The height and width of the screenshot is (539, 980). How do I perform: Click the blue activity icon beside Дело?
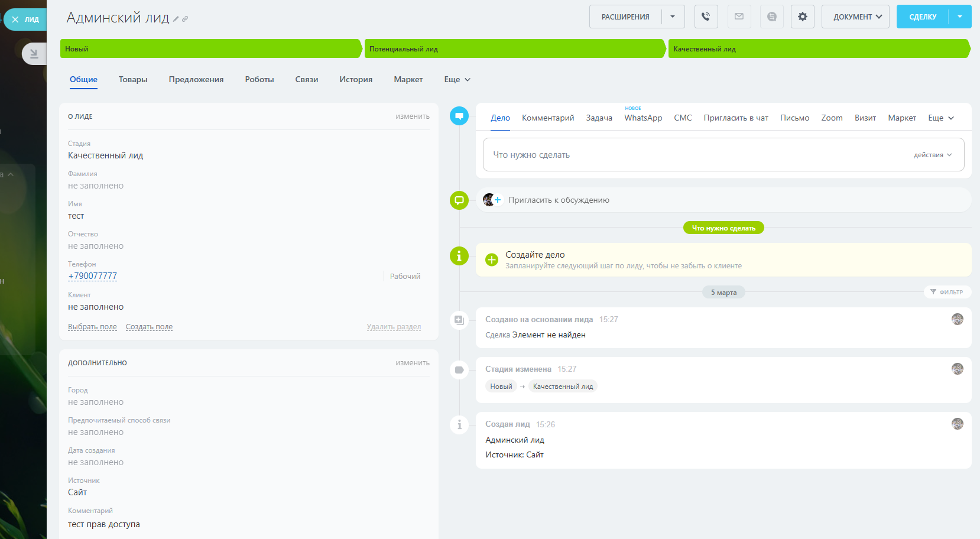pos(459,116)
